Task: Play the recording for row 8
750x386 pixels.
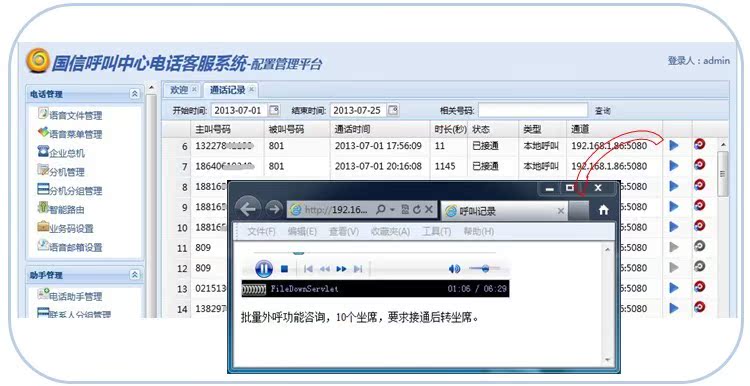Action: tap(674, 186)
